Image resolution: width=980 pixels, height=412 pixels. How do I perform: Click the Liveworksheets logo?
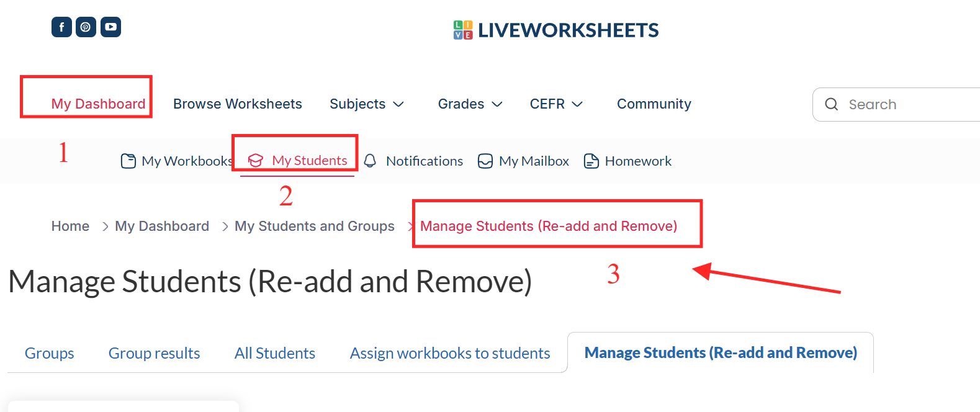pyautogui.click(x=555, y=30)
